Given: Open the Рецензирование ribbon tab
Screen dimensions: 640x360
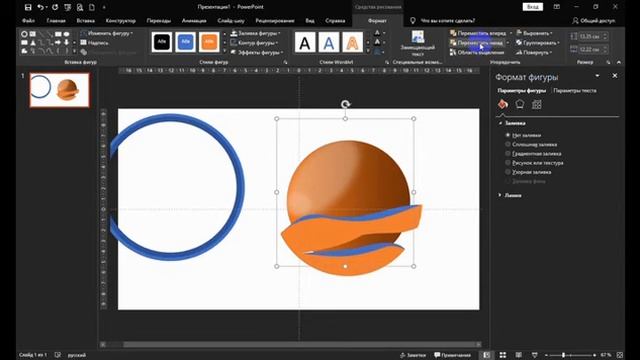Looking at the screenshot, I should click(x=275, y=20).
